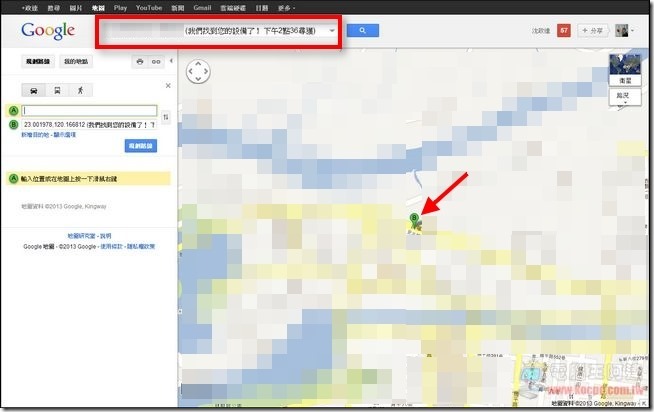The width and height of the screenshot is (654, 412).
Task: Open the account profile photo
Action: click(621, 30)
